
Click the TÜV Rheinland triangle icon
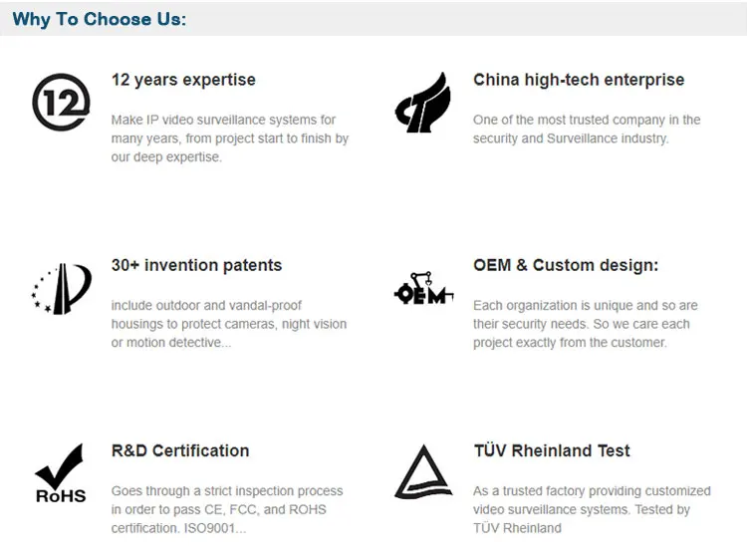(x=423, y=472)
